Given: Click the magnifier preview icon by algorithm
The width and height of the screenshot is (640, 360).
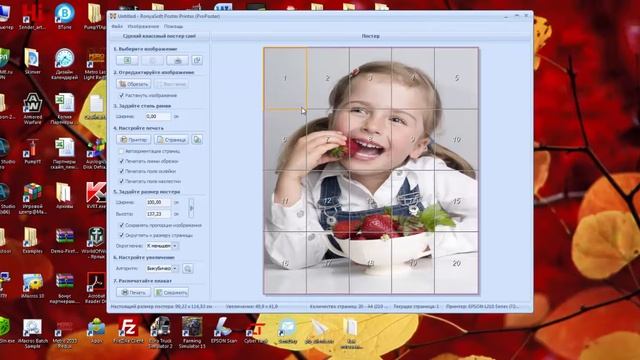Looking at the screenshot, I should click(x=188, y=269).
